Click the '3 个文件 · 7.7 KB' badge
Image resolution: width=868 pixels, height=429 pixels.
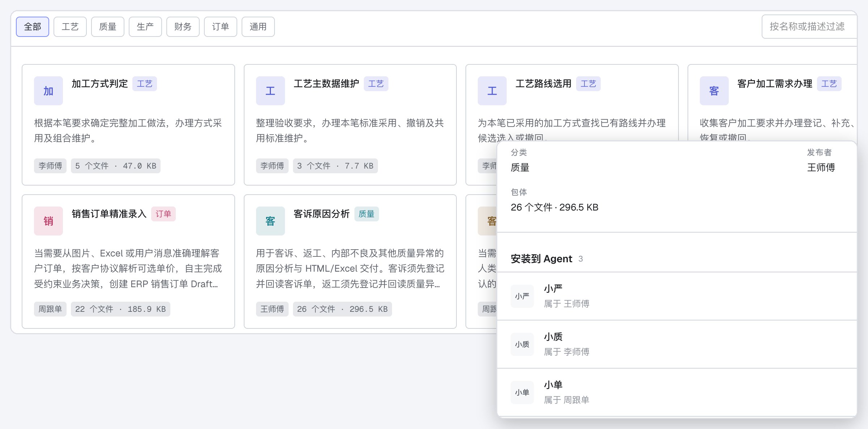[x=335, y=166]
